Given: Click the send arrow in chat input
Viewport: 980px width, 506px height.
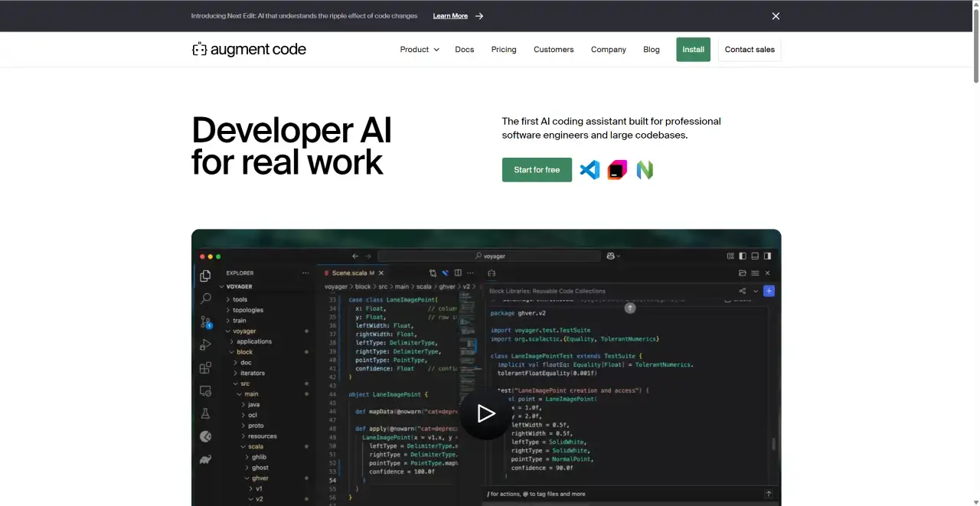Looking at the screenshot, I should click(x=769, y=495).
